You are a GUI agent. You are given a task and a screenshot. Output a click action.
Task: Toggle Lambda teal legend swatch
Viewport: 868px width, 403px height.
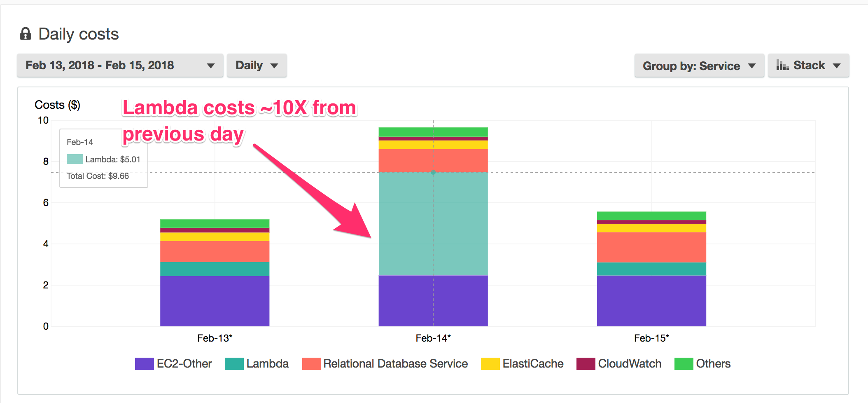tap(234, 364)
